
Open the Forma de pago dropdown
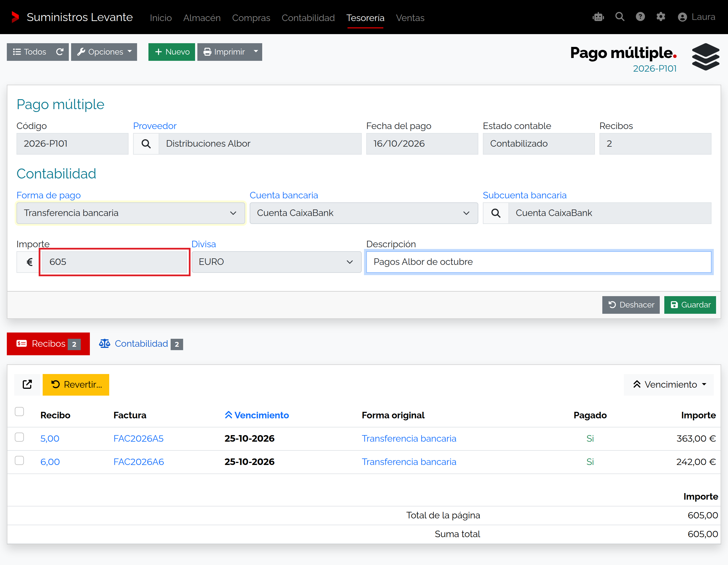point(131,213)
